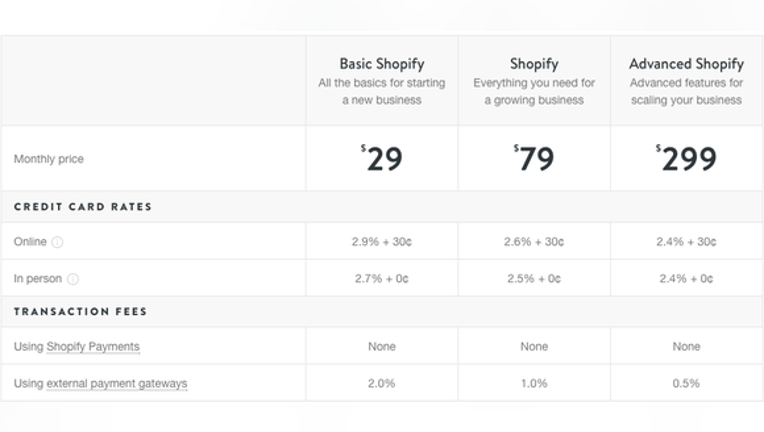Click the 2.7% + 0¢ in-person rate
The image size is (764, 432).
382,279
